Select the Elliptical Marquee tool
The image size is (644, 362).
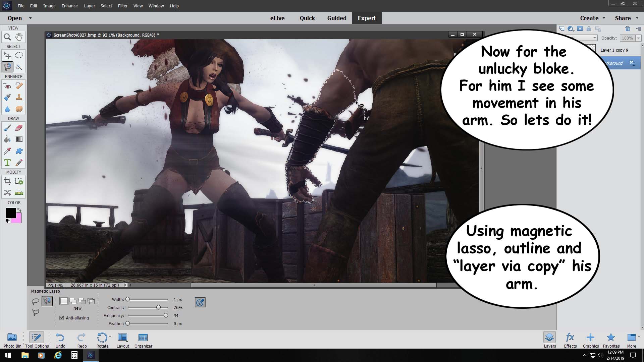(19, 56)
